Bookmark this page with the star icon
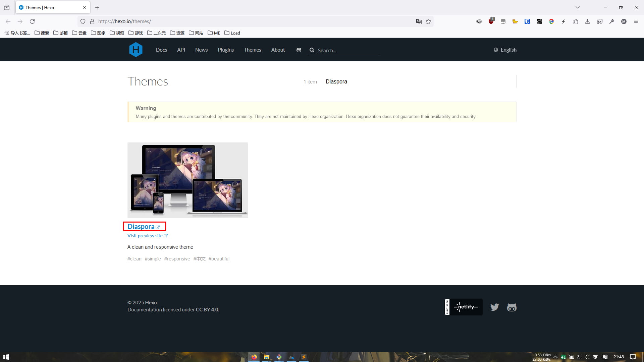The image size is (644, 362). coord(428,21)
